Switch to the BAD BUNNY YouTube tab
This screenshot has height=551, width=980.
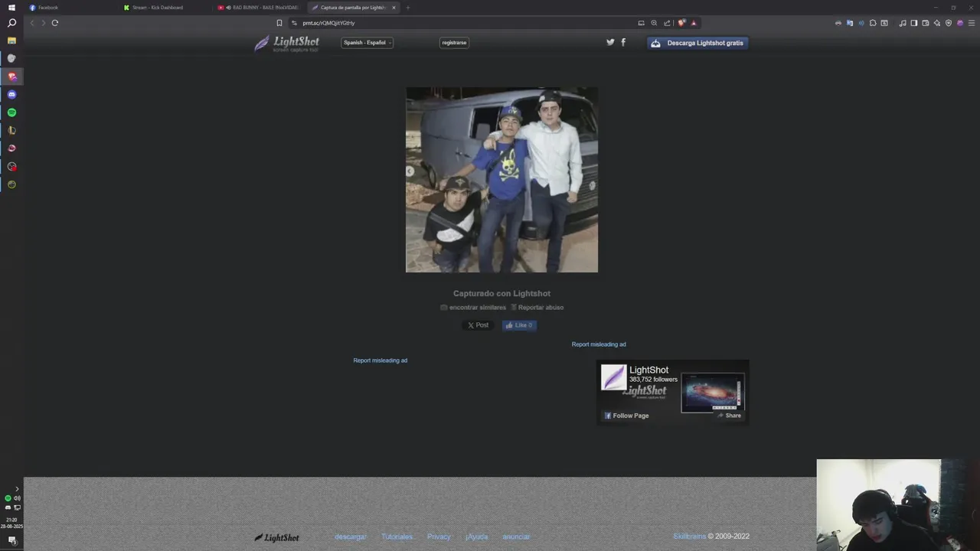pyautogui.click(x=259, y=7)
